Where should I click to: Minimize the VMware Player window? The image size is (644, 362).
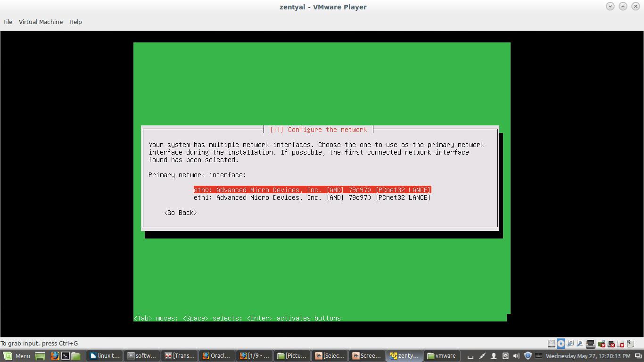pyautogui.click(x=610, y=6)
